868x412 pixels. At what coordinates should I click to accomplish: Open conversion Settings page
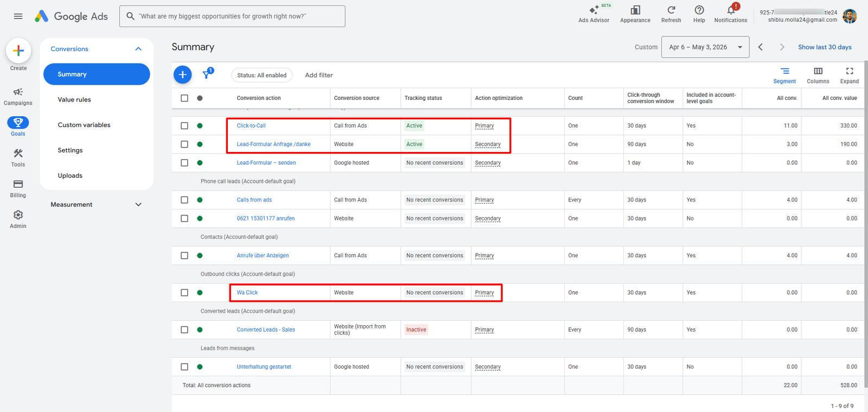click(71, 150)
